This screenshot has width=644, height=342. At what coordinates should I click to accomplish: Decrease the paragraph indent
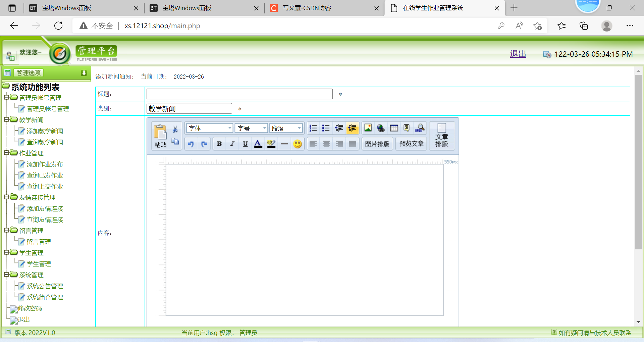coord(339,128)
